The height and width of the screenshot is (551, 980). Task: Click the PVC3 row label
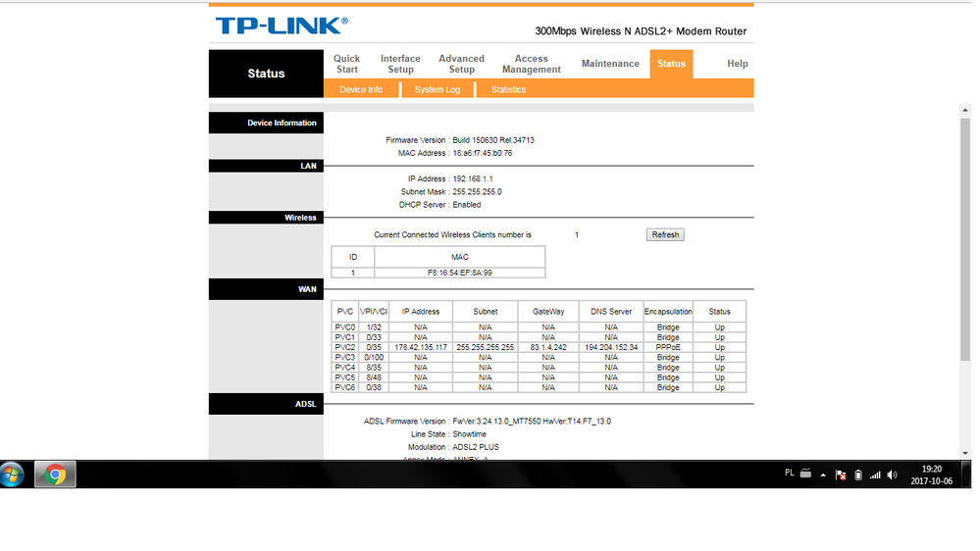[x=344, y=357]
